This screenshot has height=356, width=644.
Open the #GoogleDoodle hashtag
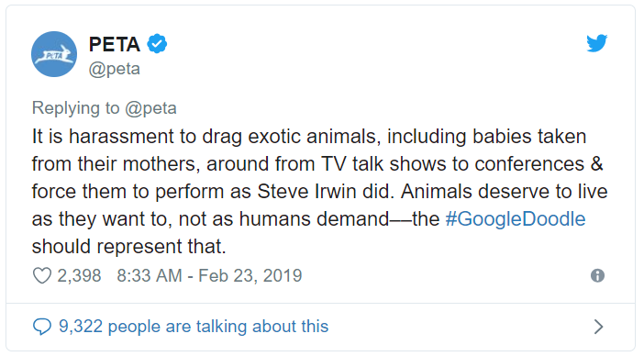coord(516,219)
